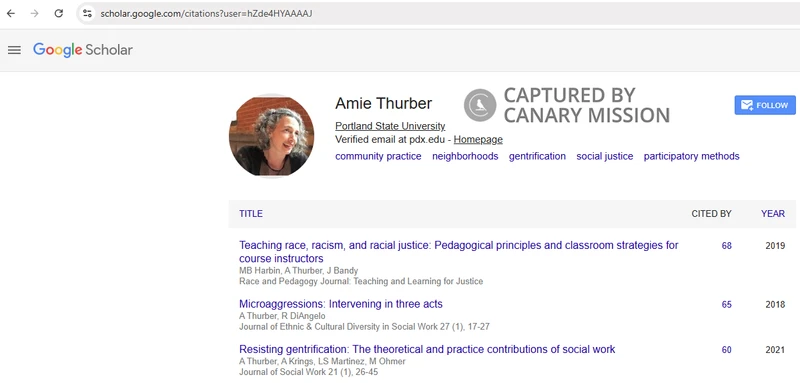Viewport: 800px width, 383px height.
Task: Select the social justice interest tag
Action: 605,156
